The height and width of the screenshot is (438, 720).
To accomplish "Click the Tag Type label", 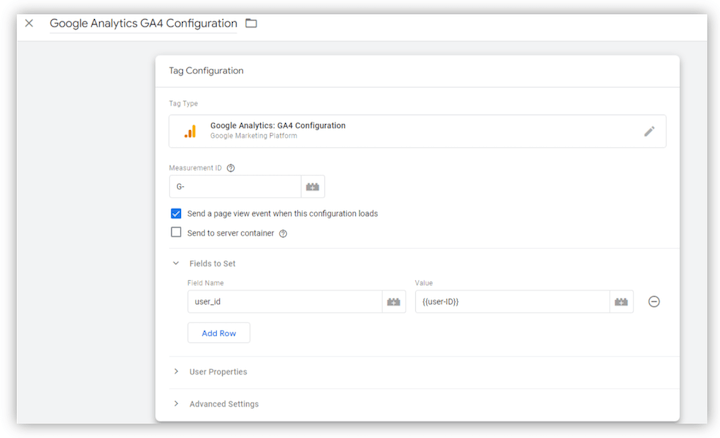I will pyautogui.click(x=183, y=104).
